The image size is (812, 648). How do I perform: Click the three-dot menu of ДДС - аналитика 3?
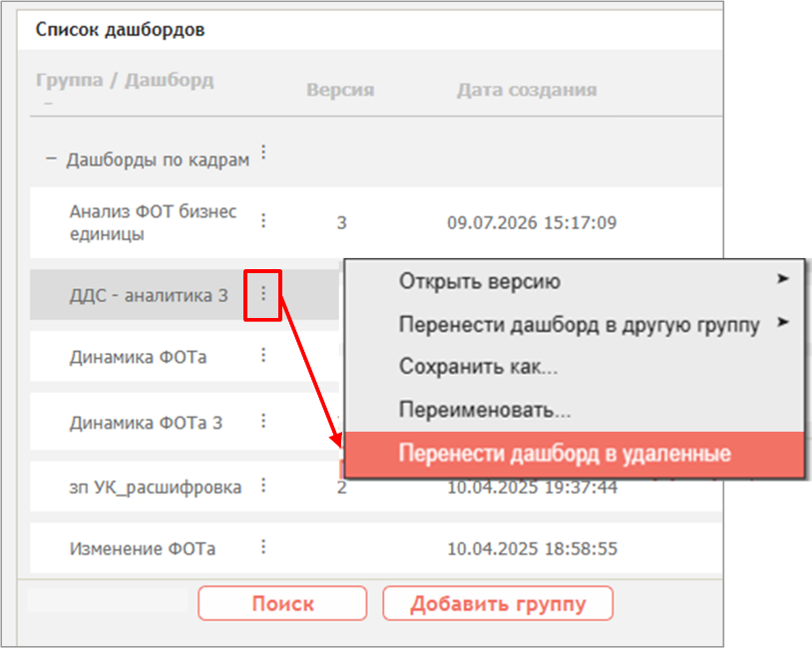(x=263, y=294)
